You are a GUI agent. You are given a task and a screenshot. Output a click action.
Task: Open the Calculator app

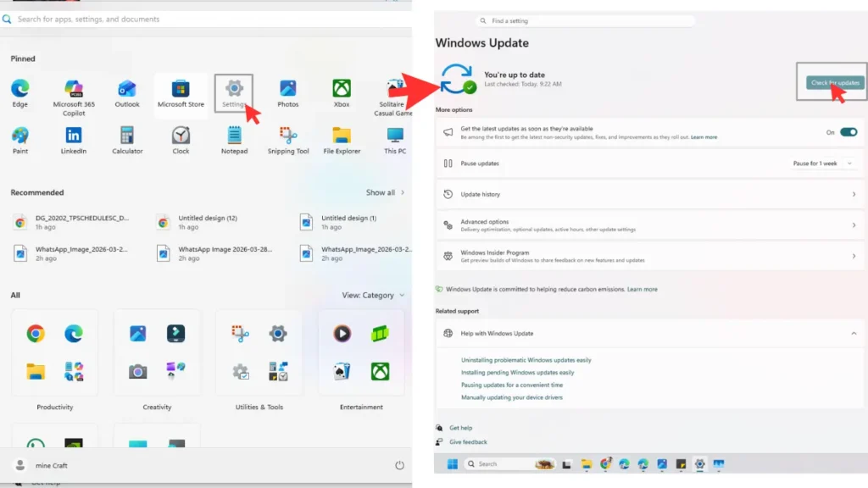(127, 136)
